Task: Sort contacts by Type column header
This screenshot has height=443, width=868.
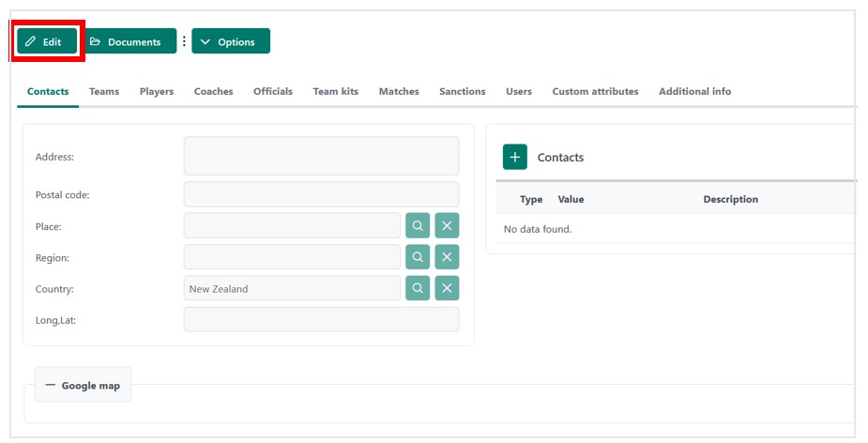Action: tap(531, 199)
